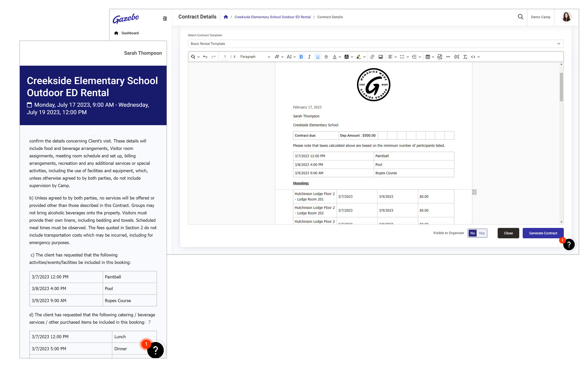The image size is (588, 367).
Task: Set Visible to Organizer to Yes
Action: pos(482,233)
